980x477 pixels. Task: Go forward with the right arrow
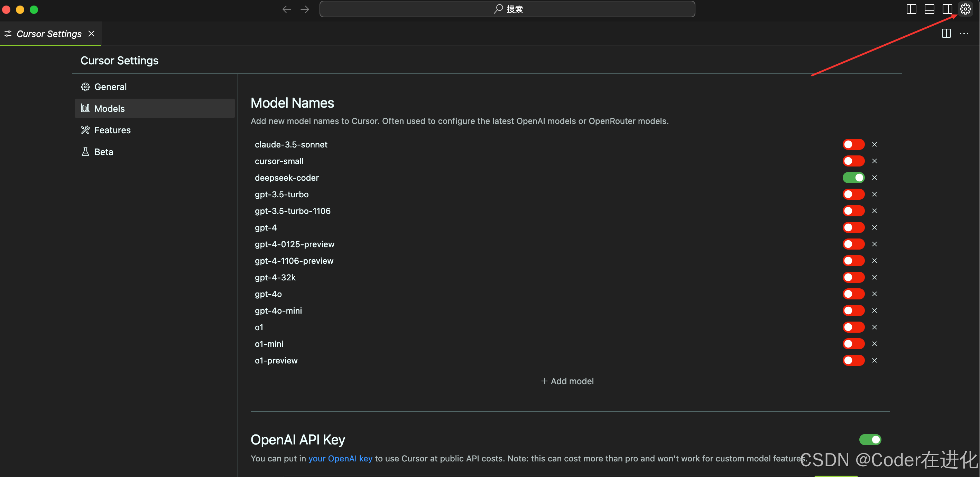[305, 9]
